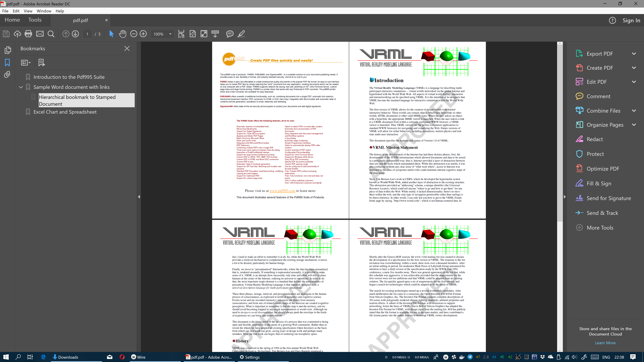The image size is (644, 362).
Task: Collapse the right tools pane arrow
Action: point(565,197)
